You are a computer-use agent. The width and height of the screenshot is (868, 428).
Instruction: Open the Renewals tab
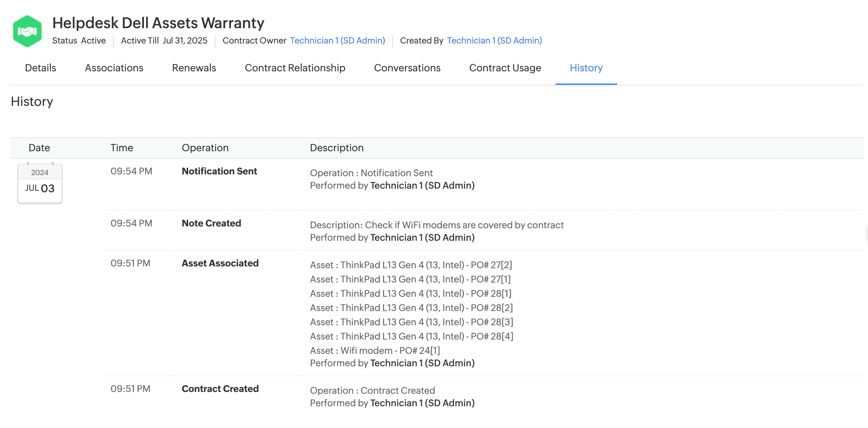(x=194, y=68)
